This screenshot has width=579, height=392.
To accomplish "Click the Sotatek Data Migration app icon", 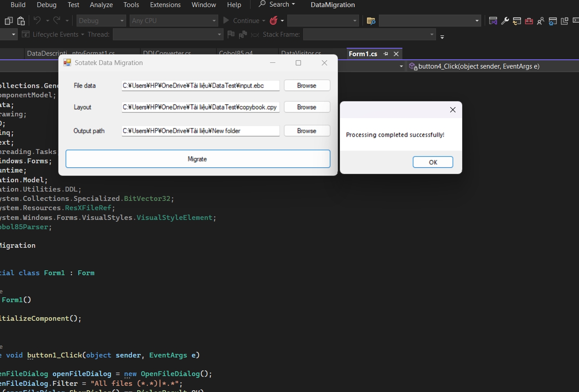I will [67, 63].
